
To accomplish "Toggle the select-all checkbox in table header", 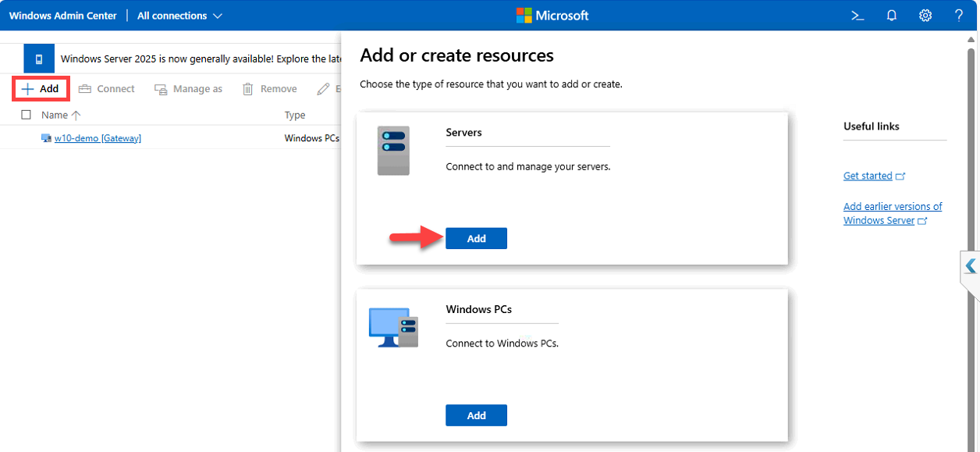I will point(27,115).
